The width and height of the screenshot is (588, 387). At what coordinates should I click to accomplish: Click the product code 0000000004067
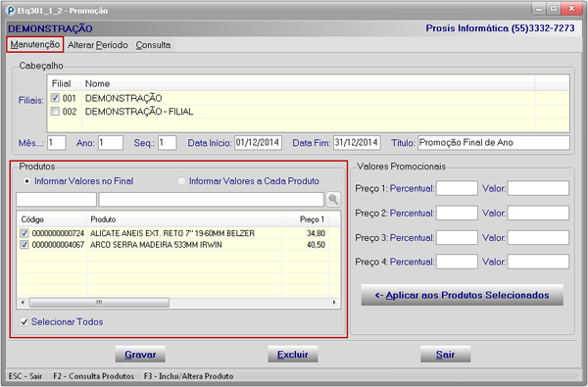tap(58, 245)
